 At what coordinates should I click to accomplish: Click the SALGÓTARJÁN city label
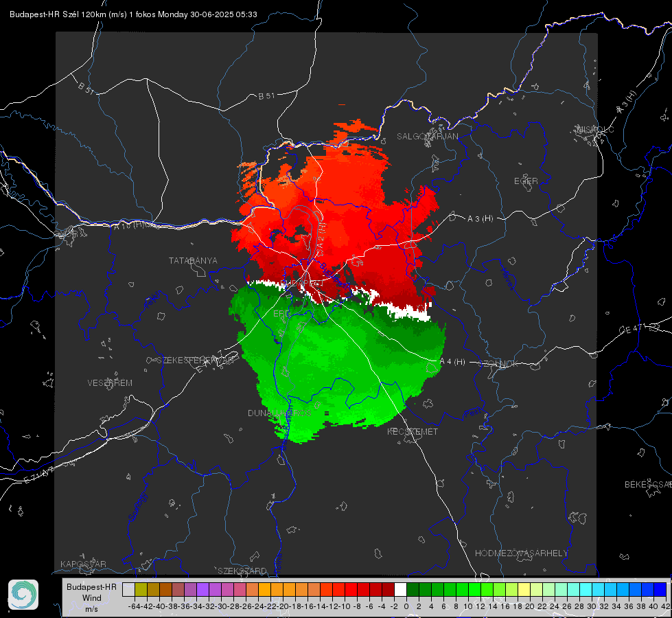click(x=427, y=137)
